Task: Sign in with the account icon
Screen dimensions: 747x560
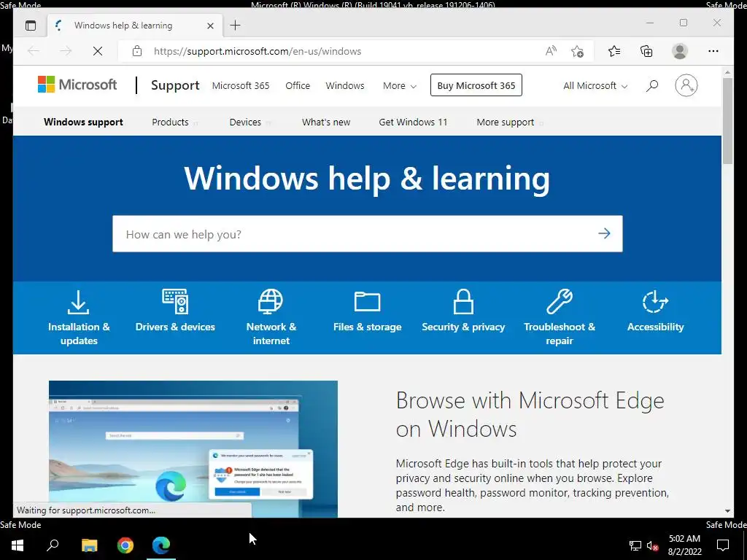Action: (x=686, y=85)
